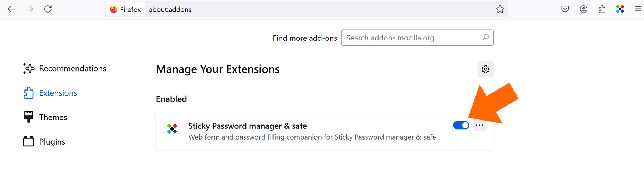Image resolution: width=644 pixels, height=171 pixels.
Task: Open the Plugins category
Action: 44,142
